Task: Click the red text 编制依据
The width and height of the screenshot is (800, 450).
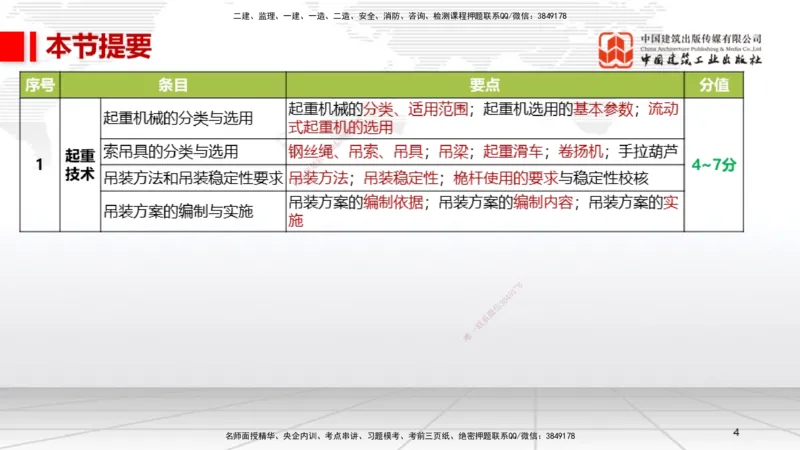Action: [393, 203]
